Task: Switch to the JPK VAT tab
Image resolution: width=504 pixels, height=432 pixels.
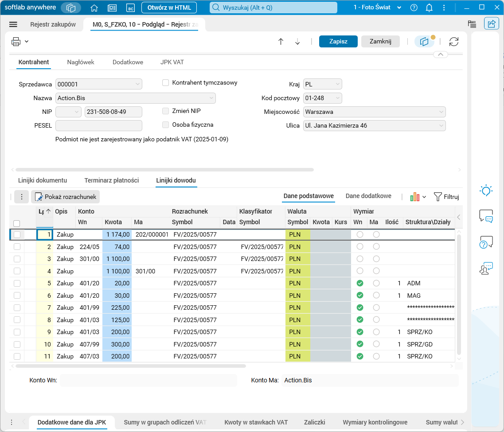Action: point(172,62)
